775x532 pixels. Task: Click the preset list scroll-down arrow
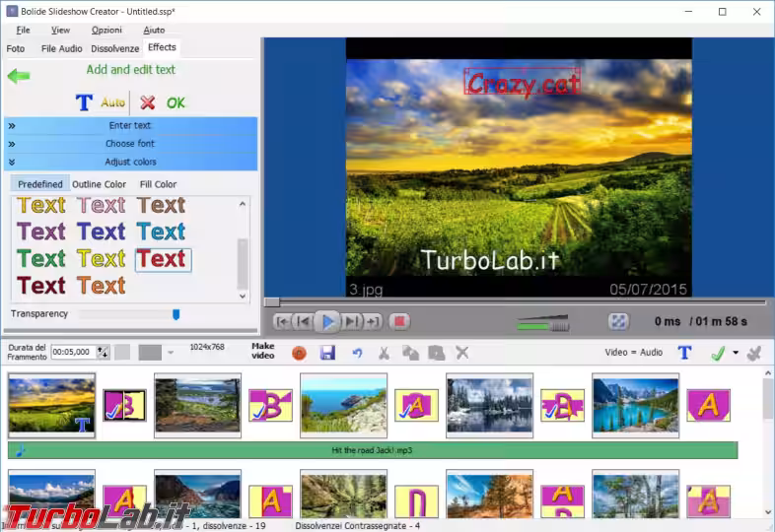click(x=243, y=297)
